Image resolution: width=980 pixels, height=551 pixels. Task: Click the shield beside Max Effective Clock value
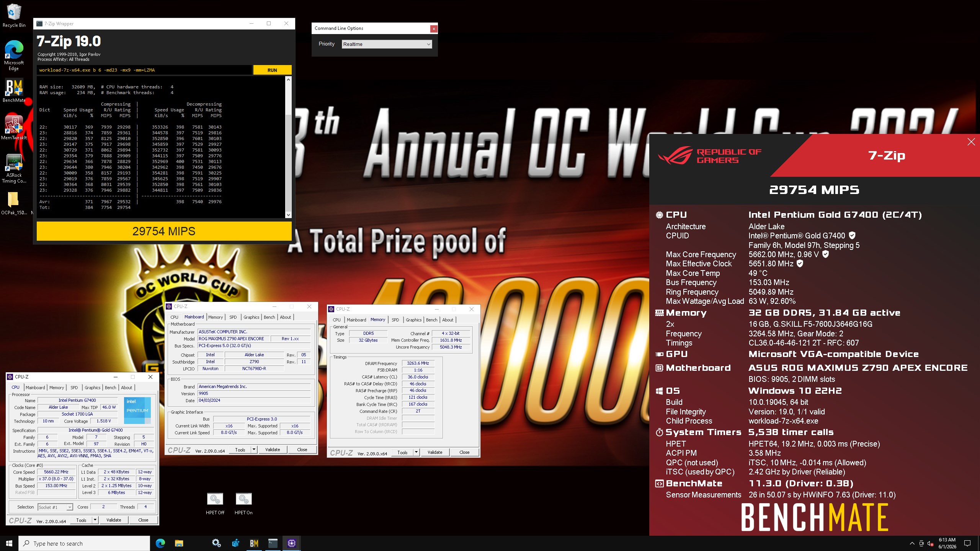pyautogui.click(x=800, y=263)
